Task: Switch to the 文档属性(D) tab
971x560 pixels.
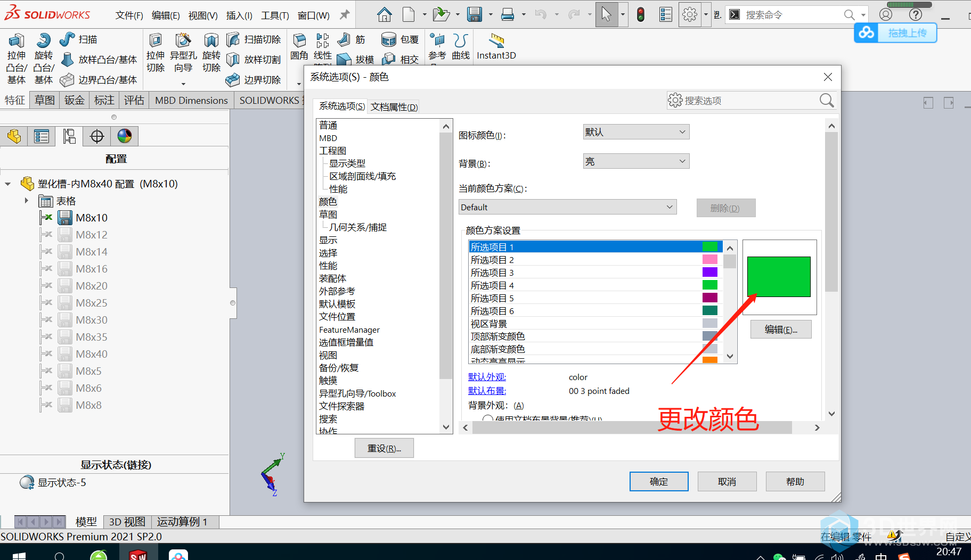Action: 394,106
